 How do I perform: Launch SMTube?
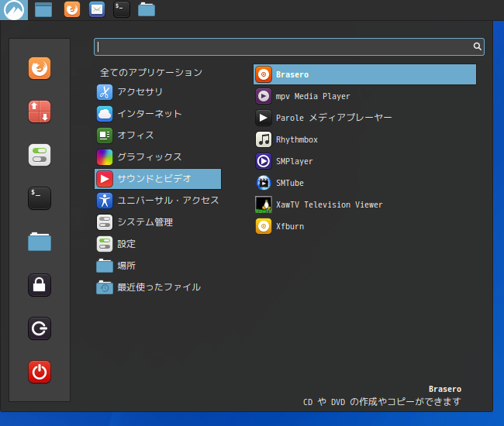[x=365, y=183]
